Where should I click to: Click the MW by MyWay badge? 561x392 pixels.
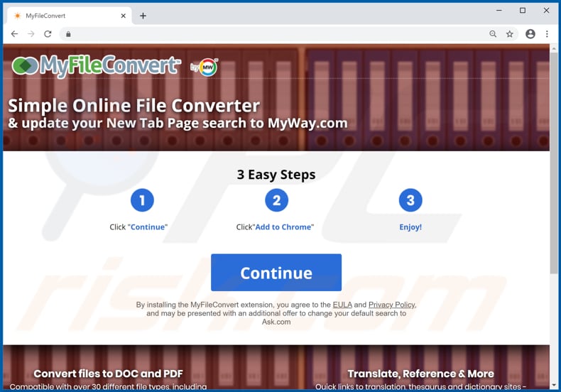pos(205,67)
